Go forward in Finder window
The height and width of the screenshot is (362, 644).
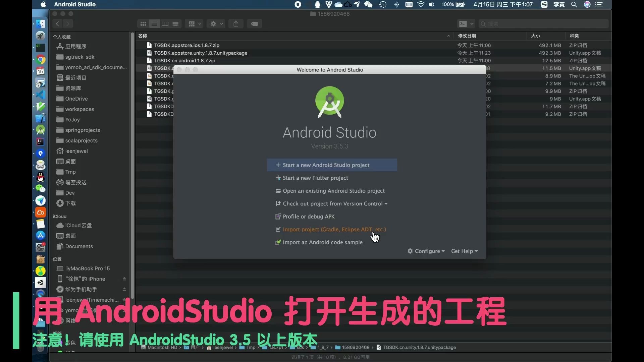(68, 24)
